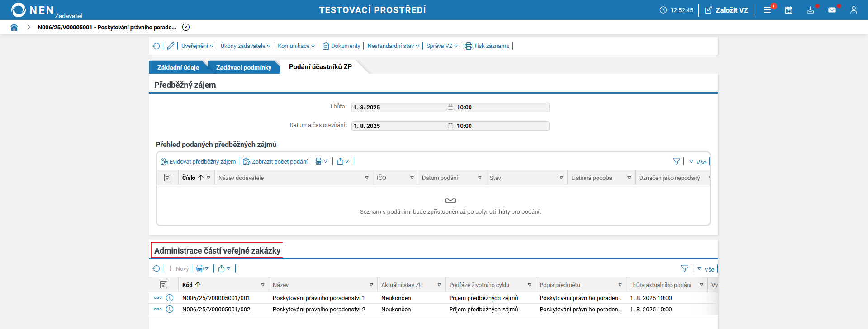Click Zobrazit počet podání
Image resolution: width=868 pixels, height=329 pixels.
click(x=275, y=161)
